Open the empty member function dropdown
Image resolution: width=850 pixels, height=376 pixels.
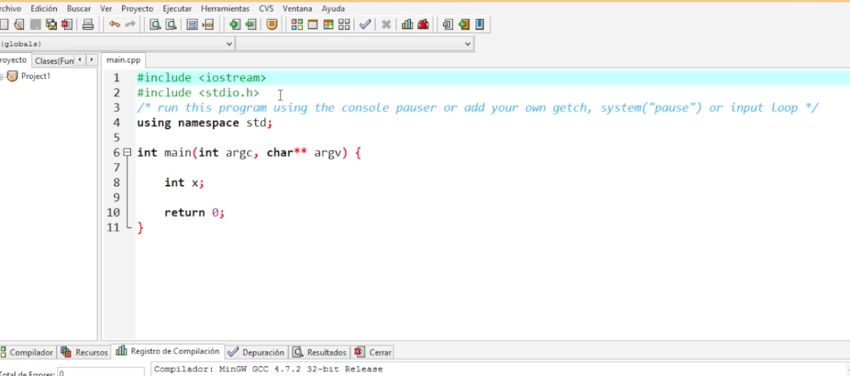(x=355, y=44)
